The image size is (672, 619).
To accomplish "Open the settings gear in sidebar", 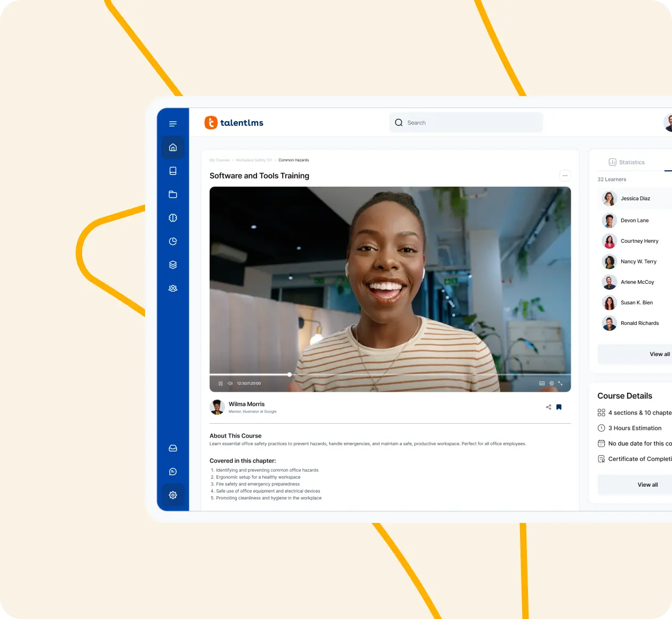I will pyautogui.click(x=173, y=495).
